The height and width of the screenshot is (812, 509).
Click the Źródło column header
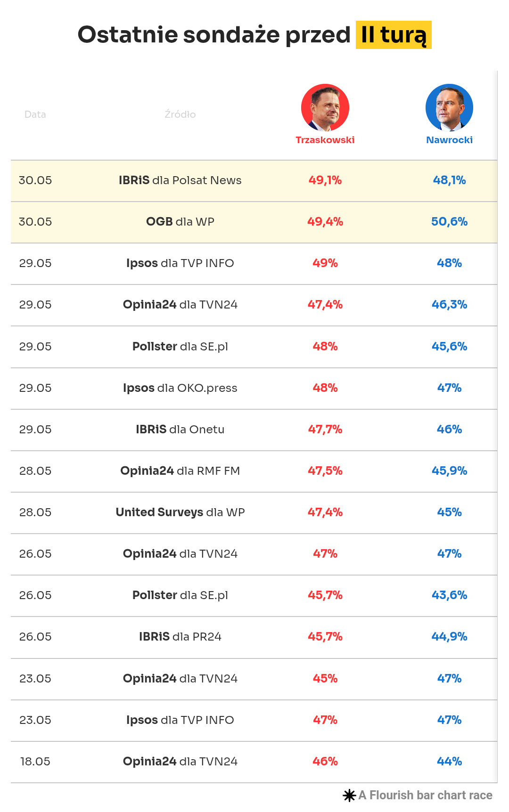(x=180, y=114)
